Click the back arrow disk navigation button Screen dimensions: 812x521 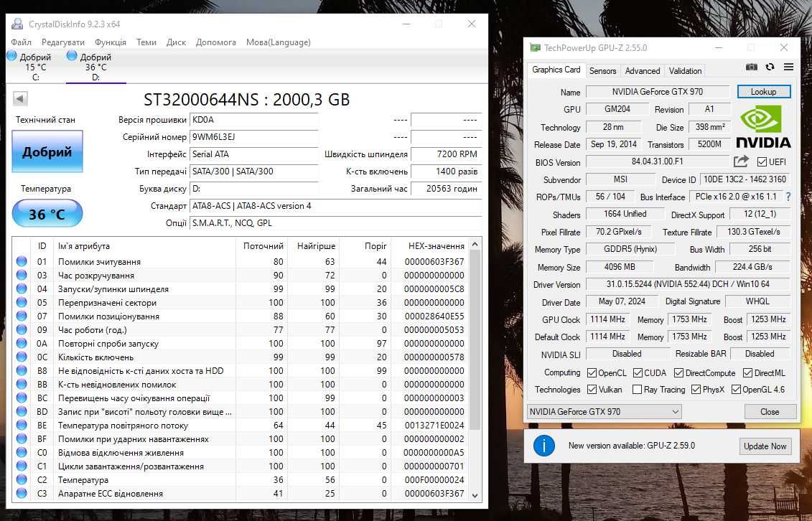point(20,98)
